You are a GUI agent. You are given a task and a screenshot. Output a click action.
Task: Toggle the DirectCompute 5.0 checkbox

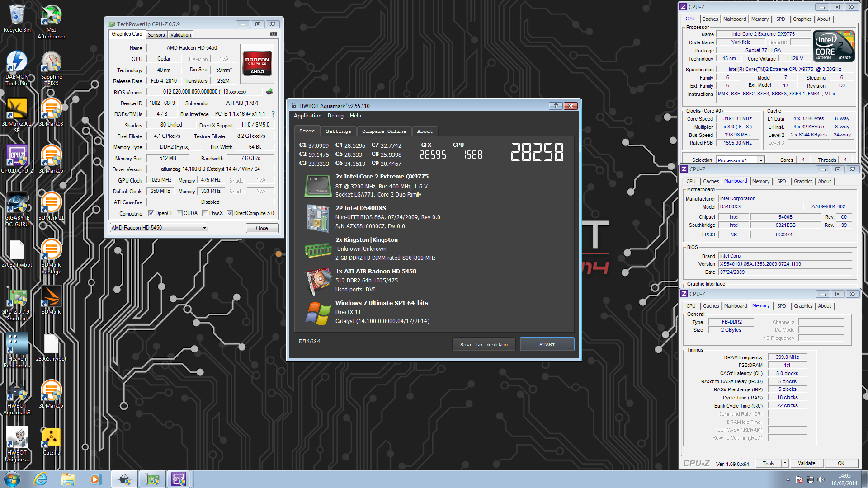[x=230, y=213]
